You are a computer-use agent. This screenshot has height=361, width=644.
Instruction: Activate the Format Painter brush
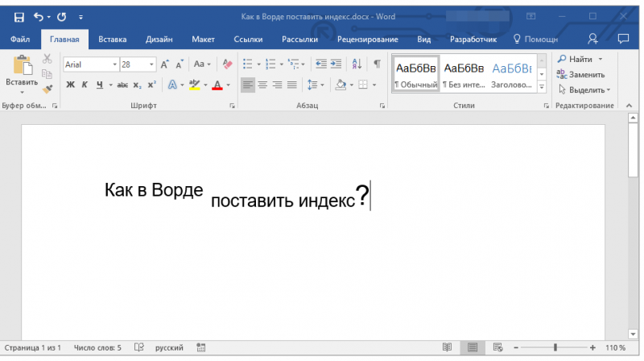tap(47, 89)
